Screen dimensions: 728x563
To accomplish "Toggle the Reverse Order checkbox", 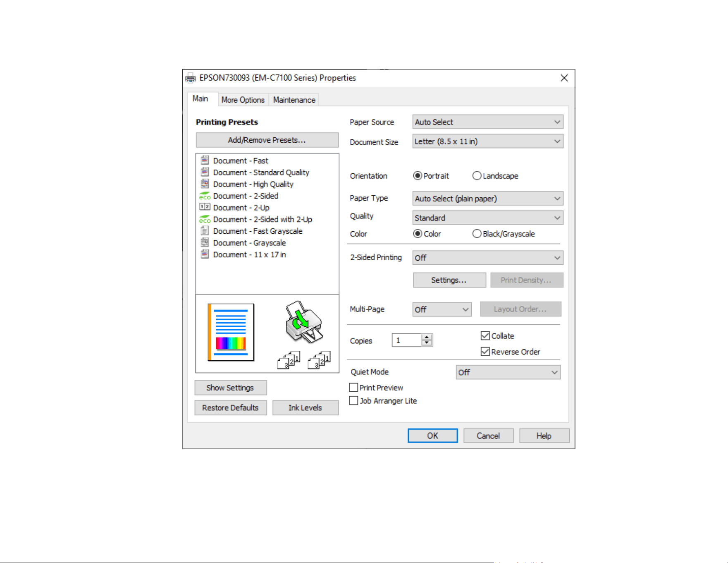I will [x=485, y=352].
